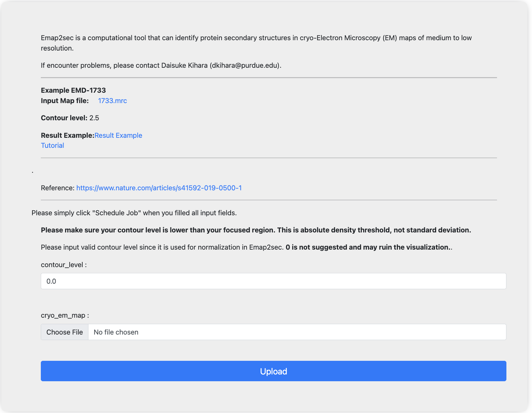Click the 'Example EMD-1733' heading text

(73, 90)
